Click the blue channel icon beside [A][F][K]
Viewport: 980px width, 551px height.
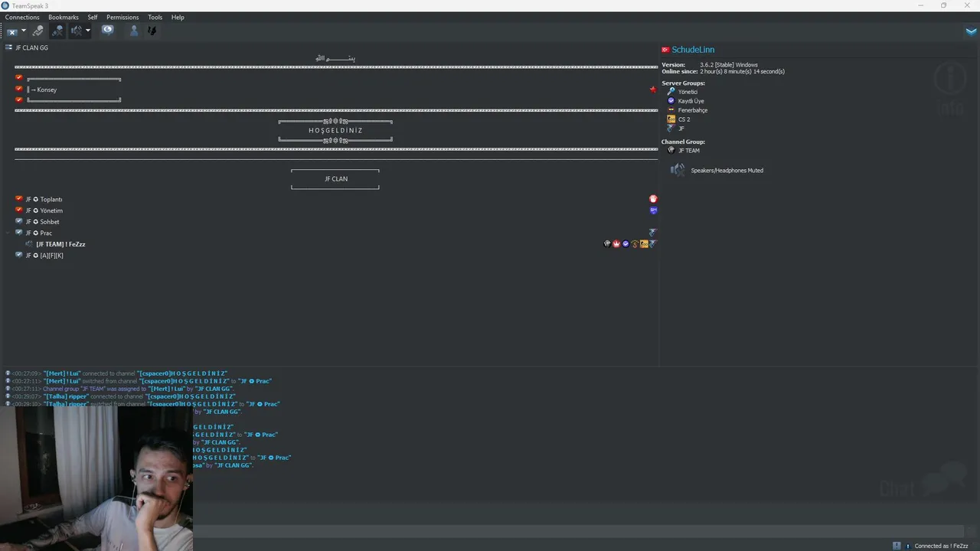[x=19, y=255]
